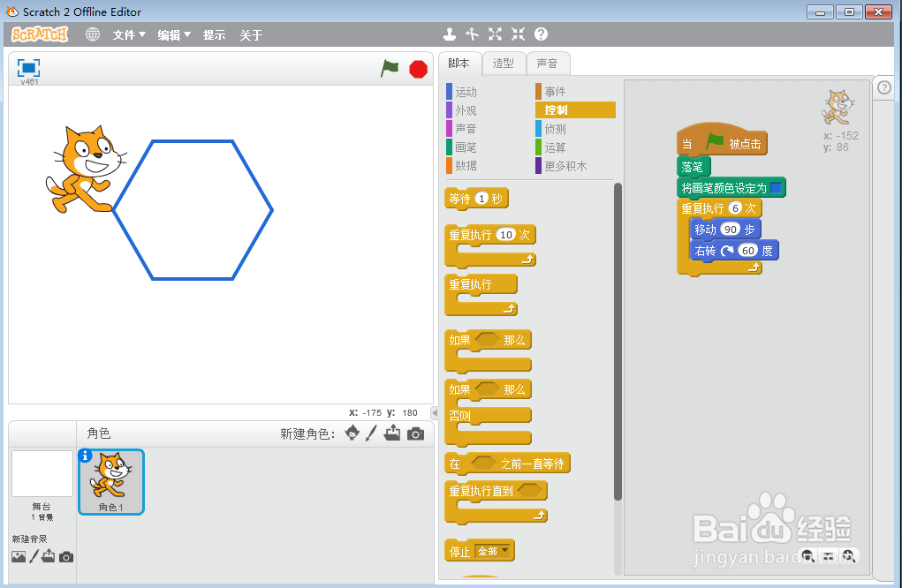Open the help panel question mark tab
Image resolution: width=902 pixels, height=588 pixels.
click(x=884, y=87)
